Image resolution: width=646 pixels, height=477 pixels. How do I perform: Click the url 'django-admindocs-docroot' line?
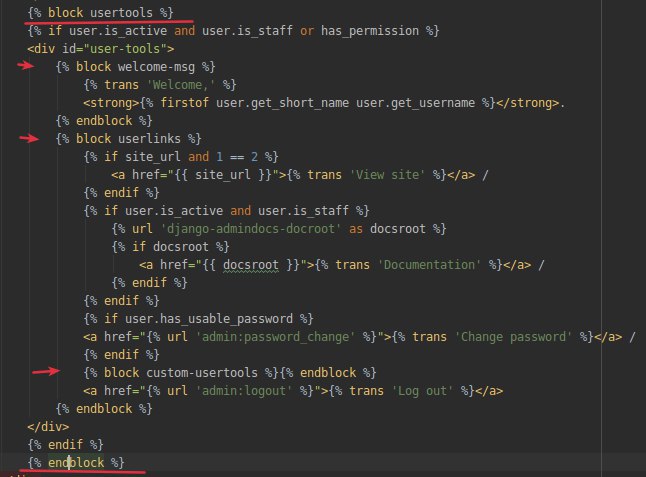(x=279, y=229)
